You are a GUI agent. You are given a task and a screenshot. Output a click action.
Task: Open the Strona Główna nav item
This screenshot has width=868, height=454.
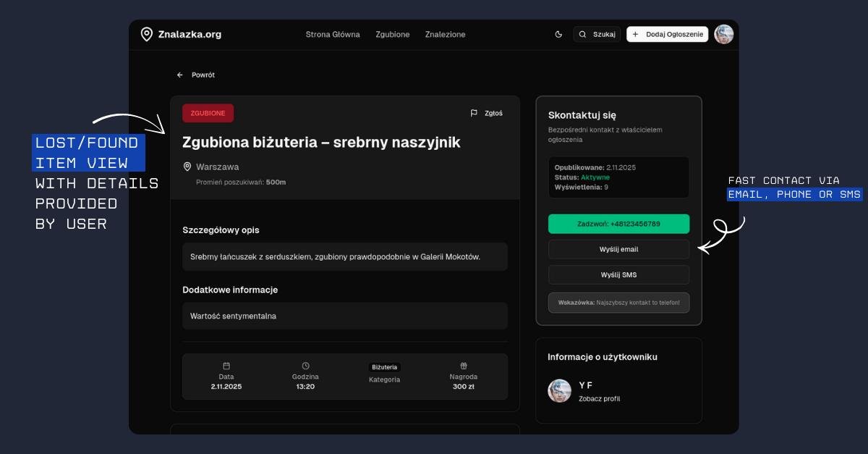(x=333, y=34)
